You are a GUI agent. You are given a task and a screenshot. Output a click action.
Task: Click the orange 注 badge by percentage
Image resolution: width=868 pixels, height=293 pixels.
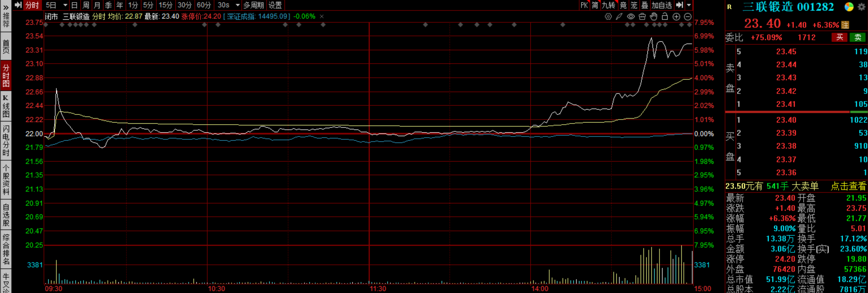845,25
